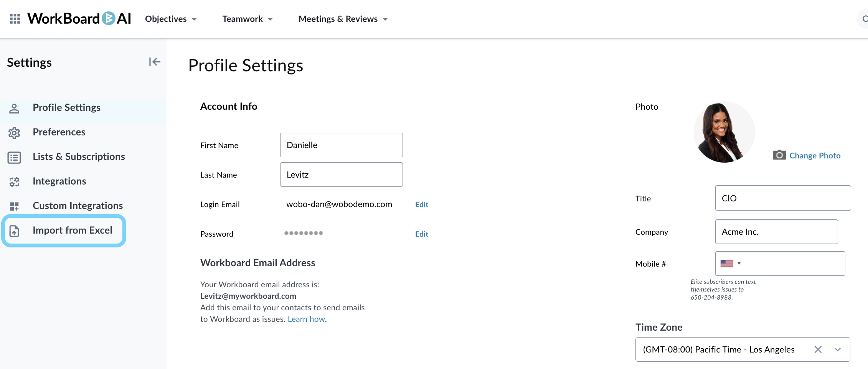Click the Time Zone section heading
The width and height of the screenshot is (868, 369).
[659, 327]
